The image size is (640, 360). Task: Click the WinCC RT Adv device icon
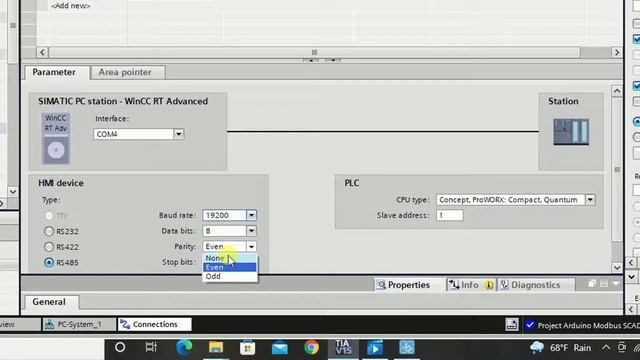pos(56,138)
